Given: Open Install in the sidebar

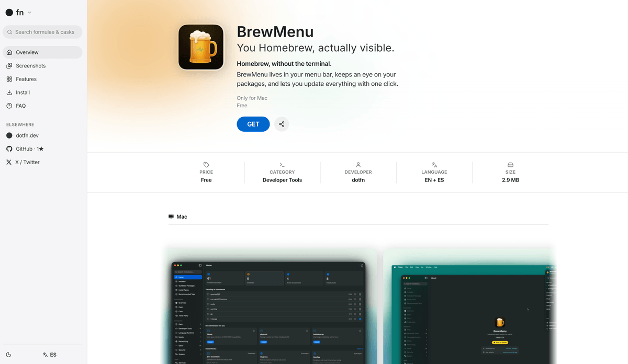Looking at the screenshot, I should [x=42, y=93].
